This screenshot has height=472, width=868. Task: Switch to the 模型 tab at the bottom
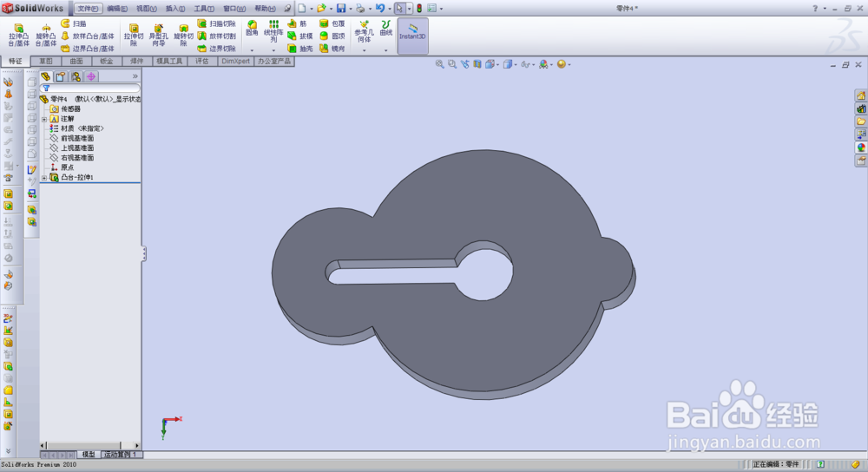point(89,455)
